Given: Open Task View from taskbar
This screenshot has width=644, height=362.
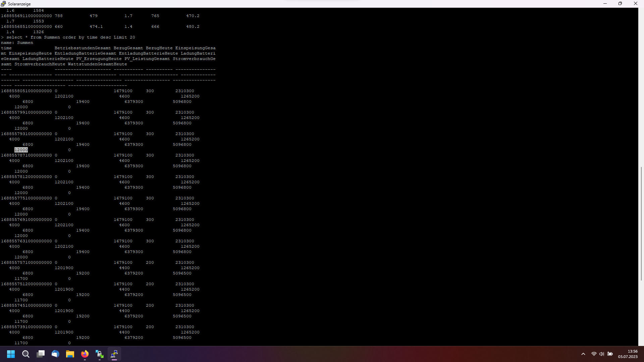Looking at the screenshot, I should tap(41, 354).
